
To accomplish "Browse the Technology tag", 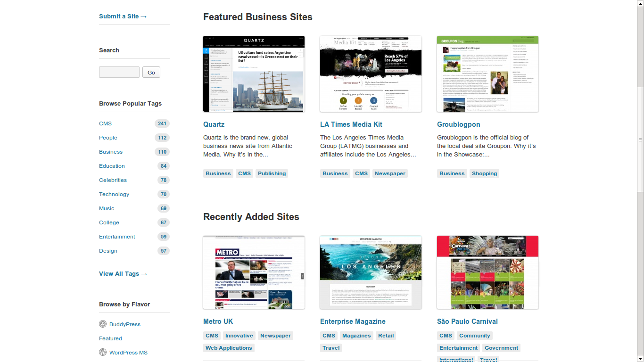I will click(114, 194).
